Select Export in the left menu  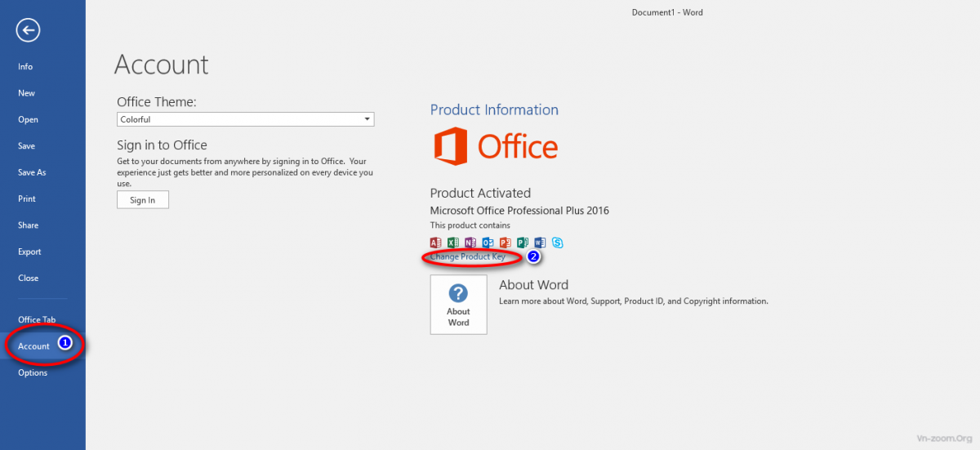point(29,252)
